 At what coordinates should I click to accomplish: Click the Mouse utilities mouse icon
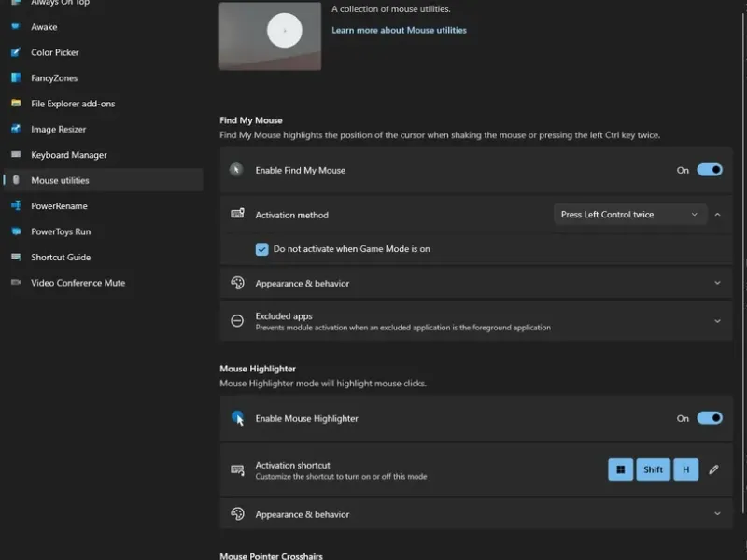click(16, 180)
